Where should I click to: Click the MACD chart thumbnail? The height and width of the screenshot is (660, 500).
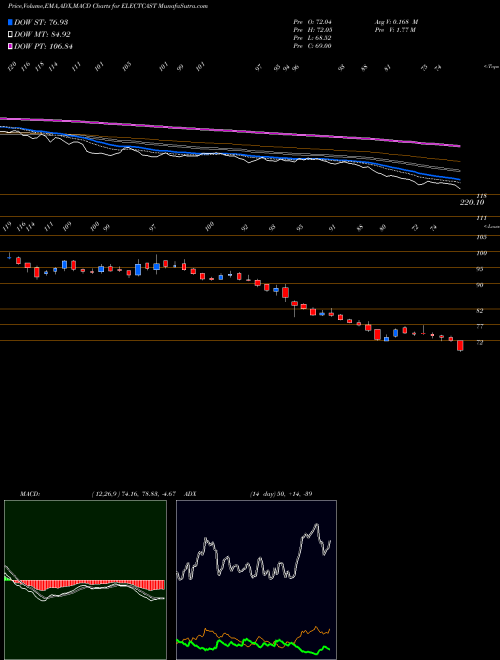coord(85,580)
